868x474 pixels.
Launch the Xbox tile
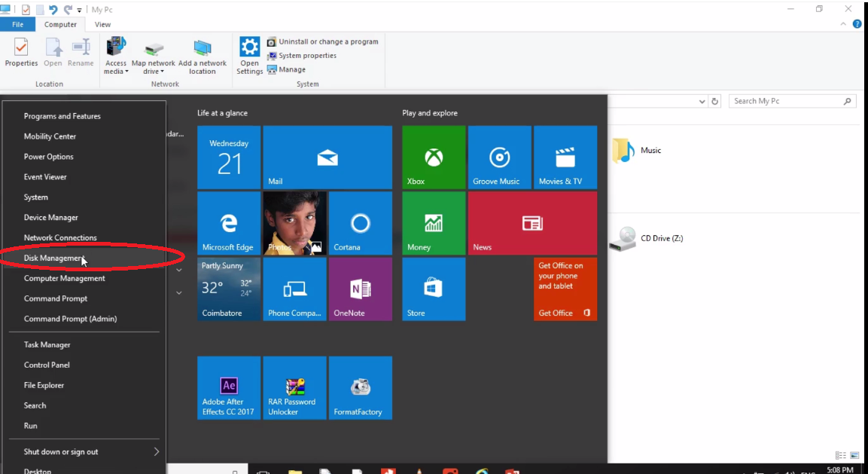(x=434, y=157)
